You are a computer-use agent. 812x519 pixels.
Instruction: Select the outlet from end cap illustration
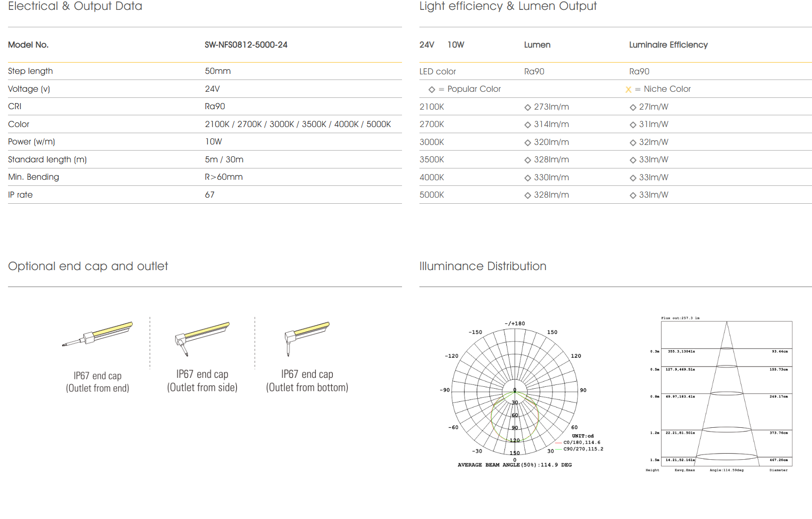point(98,334)
